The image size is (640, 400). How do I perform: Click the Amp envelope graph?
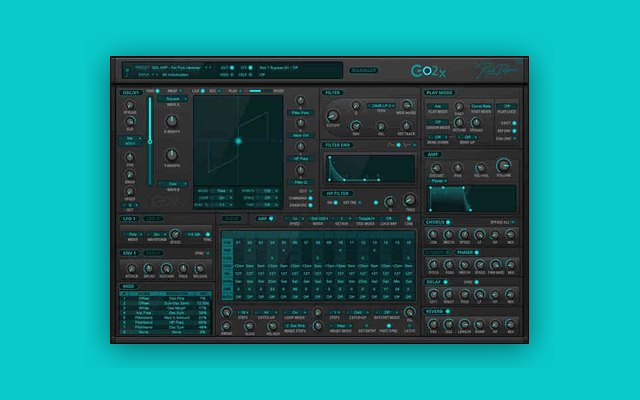click(472, 198)
